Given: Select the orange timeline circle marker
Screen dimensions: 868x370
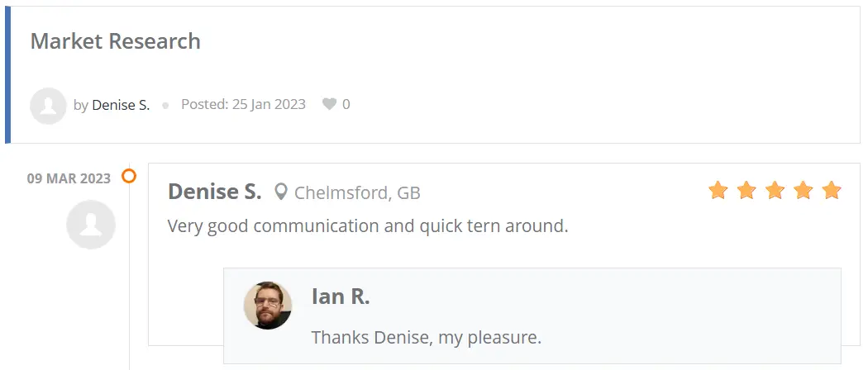Looking at the screenshot, I should tap(129, 176).
